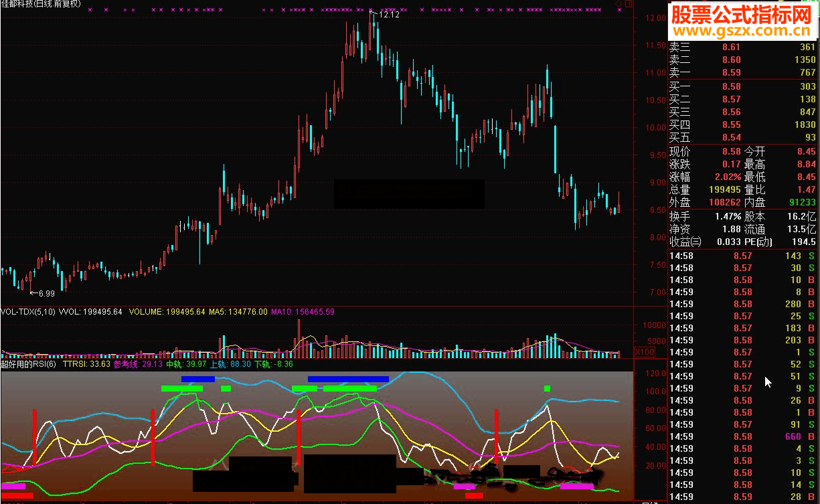Click the last trade at 8.59 volume 28
Viewport: 820px width, 504px height.
pyautogui.click(x=743, y=497)
